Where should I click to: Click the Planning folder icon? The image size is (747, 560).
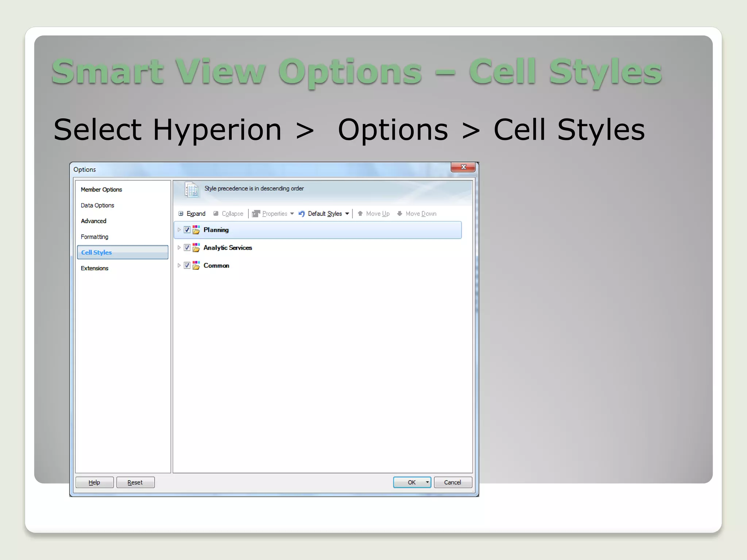196,230
